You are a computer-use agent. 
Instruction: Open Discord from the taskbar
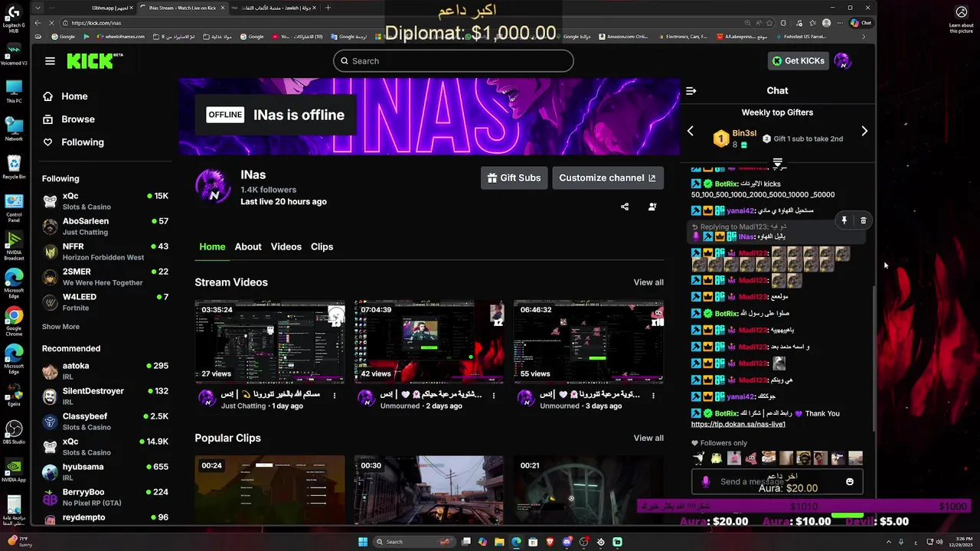click(567, 542)
